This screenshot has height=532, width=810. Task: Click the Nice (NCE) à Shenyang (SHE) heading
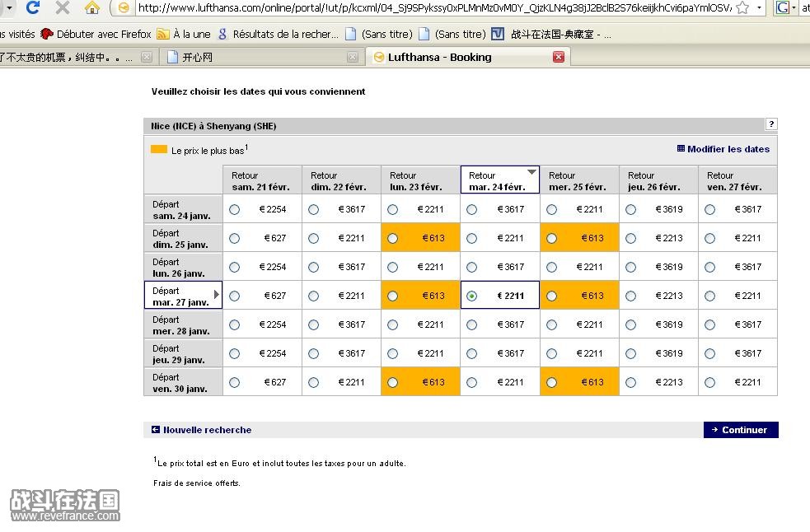tap(213, 126)
